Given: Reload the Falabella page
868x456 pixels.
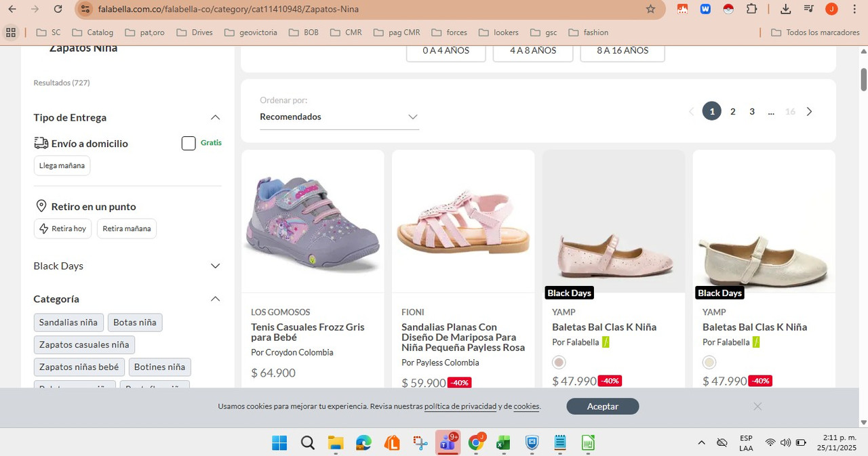Looking at the screenshot, I should pyautogui.click(x=58, y=9).
